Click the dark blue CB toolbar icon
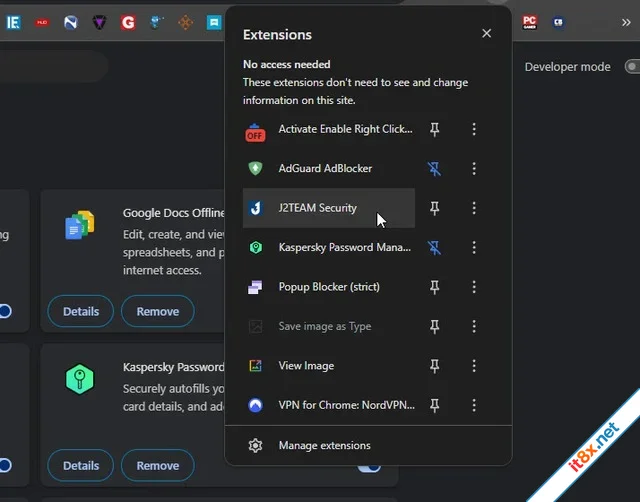The height and width of the screenshot is (502, 640). (558, 22)
